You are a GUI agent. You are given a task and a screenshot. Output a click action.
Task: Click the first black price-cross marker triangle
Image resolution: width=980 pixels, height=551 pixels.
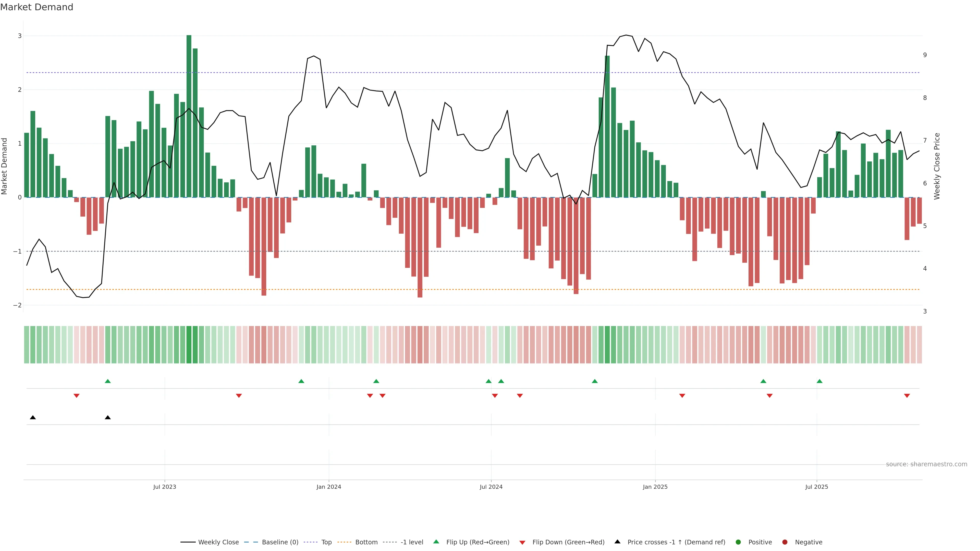33,418
